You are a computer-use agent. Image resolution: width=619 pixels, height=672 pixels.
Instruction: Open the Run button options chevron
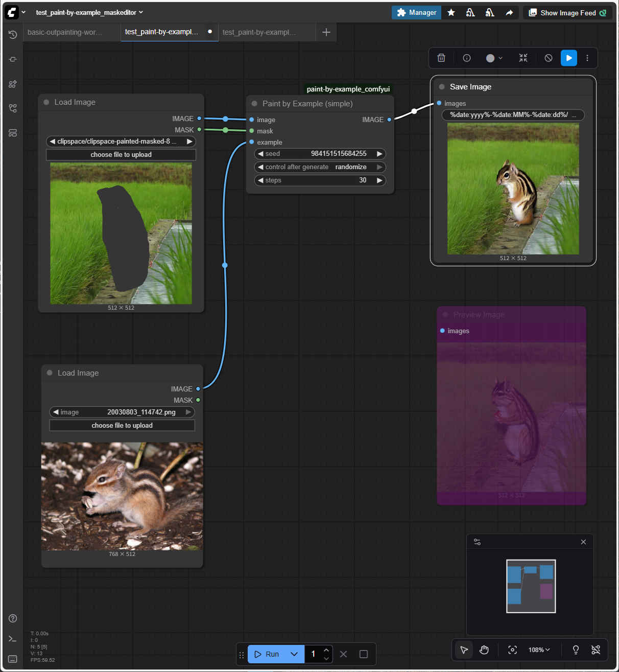coord(294,654)
